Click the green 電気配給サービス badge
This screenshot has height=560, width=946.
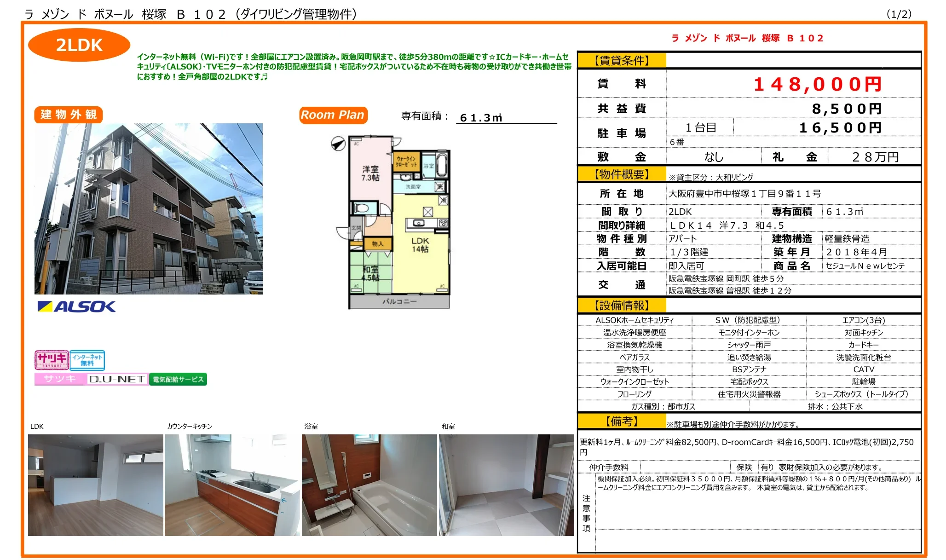(178, 379)
